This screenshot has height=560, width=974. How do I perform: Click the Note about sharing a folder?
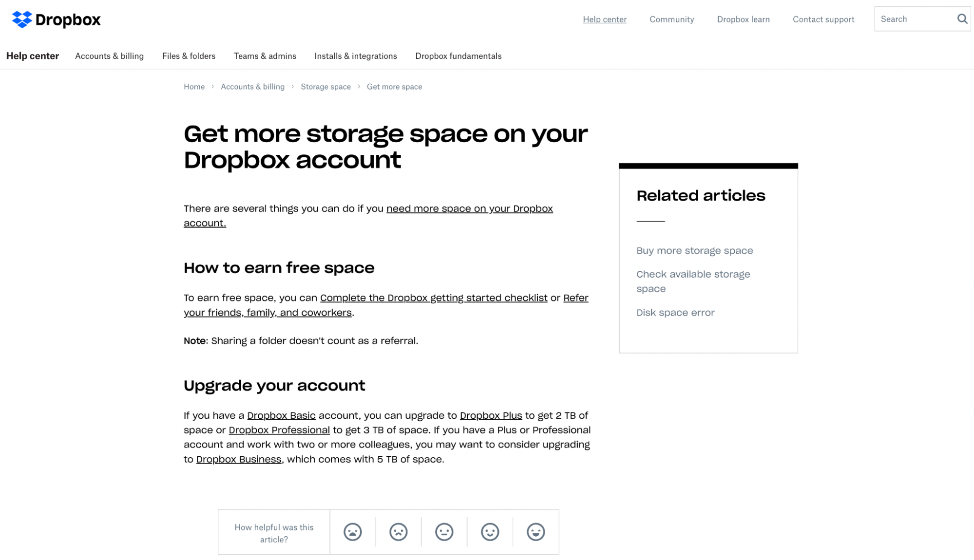click(x=301, y=341)
